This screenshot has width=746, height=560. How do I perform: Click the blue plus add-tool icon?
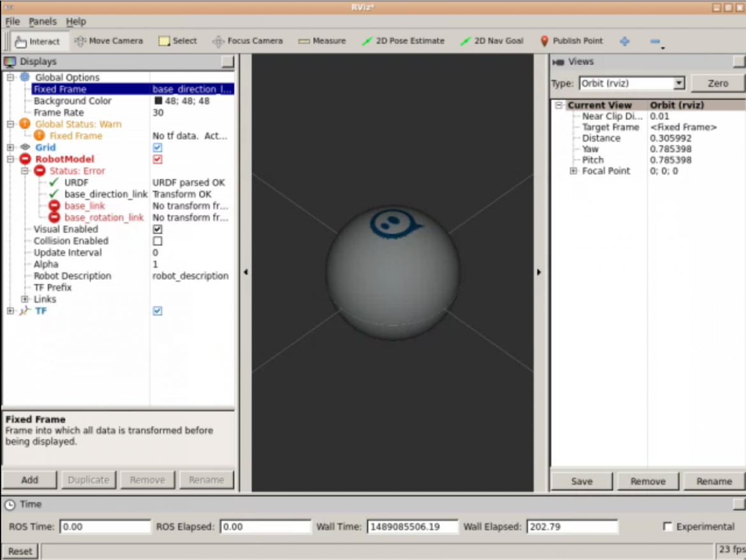click(625, 41)
